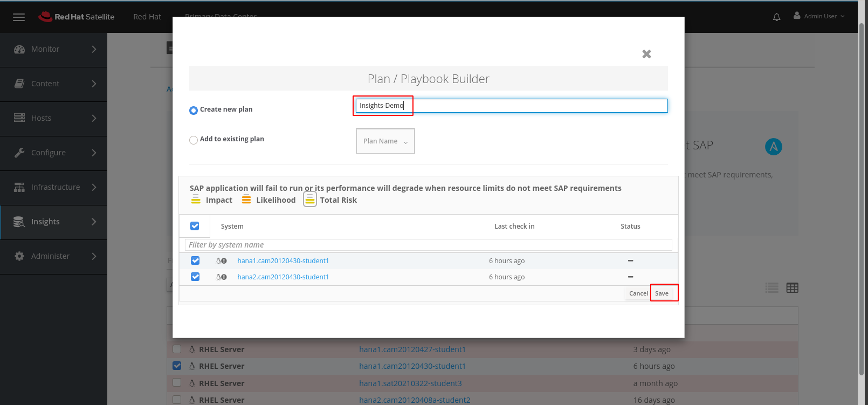This screenshot has height=405, width=868.
Task: Open hana2.cam20120430-student1 link in dialog
Action: point(283,277)
